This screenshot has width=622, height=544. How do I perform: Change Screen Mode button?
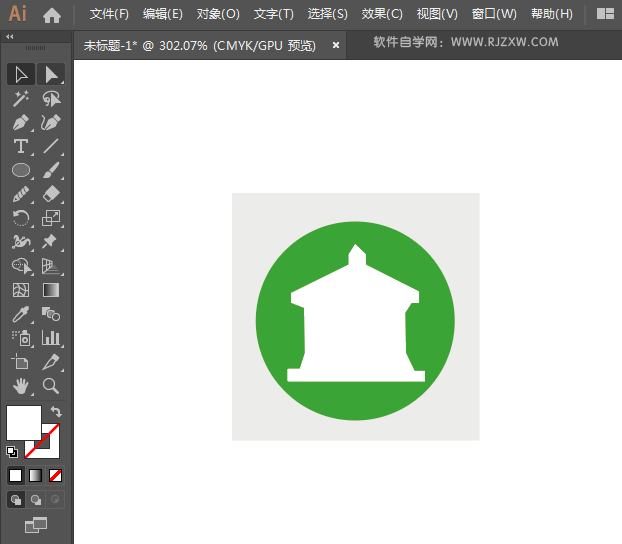tap(36, 525)
